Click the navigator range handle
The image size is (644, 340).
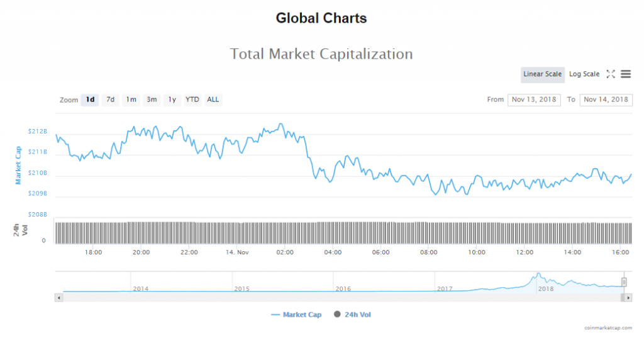click(x=624, y=282)
